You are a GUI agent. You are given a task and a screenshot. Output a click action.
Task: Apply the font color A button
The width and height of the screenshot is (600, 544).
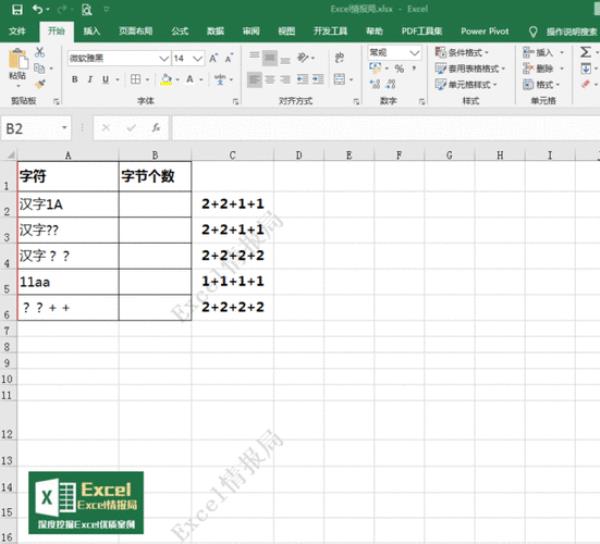(x=190, y=79)
